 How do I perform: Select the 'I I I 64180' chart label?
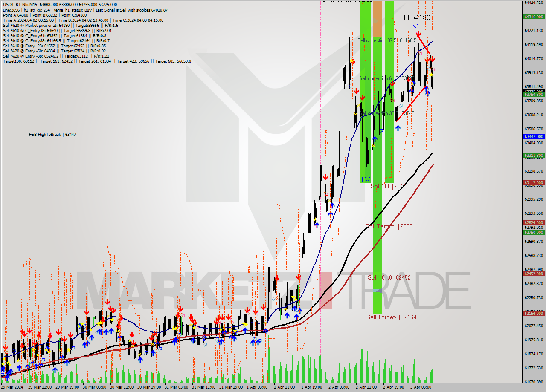pos(415,17)
